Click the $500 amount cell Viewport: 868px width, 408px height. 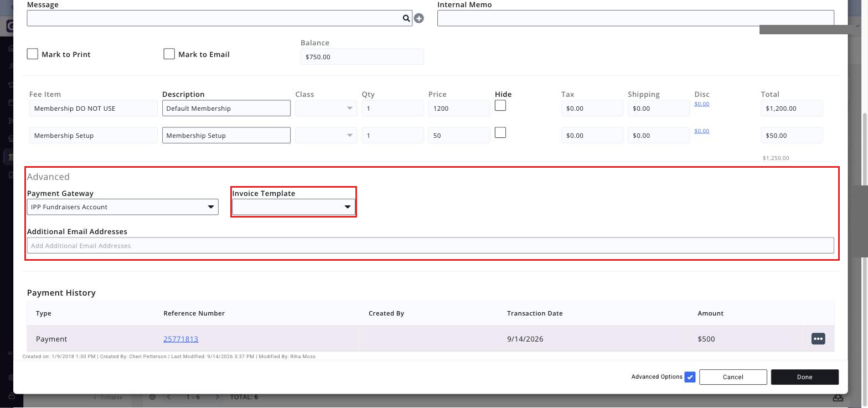(706, 339)
